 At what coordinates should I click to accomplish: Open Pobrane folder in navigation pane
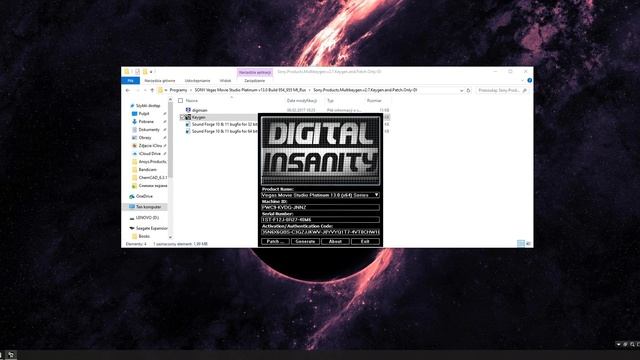146,122
